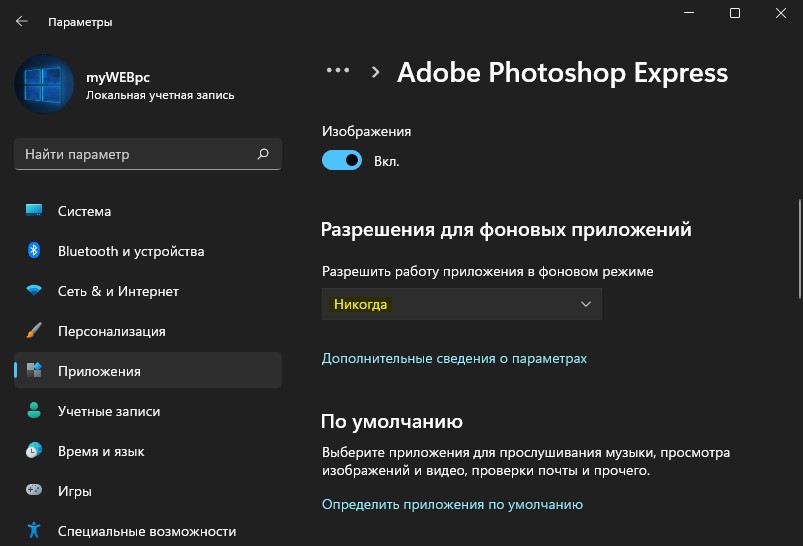
Task: Click the По умолчанию heading
Action: (x=392, y=422)
